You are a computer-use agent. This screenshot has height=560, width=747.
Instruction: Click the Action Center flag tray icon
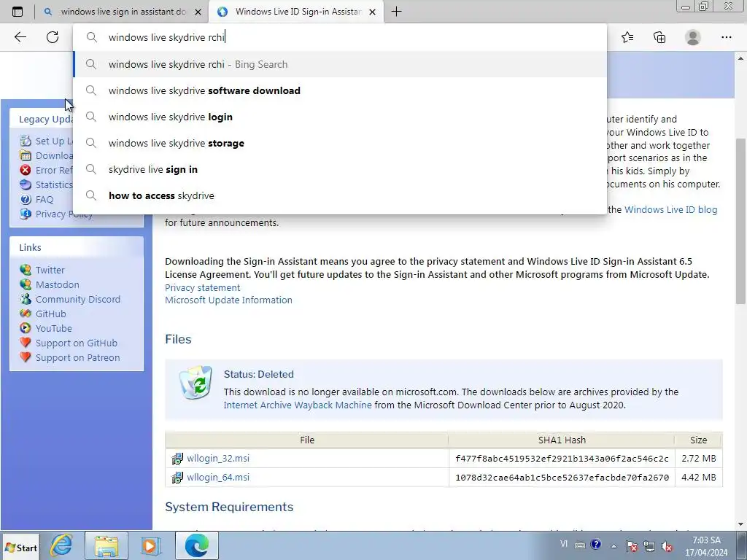pos(631,546)
